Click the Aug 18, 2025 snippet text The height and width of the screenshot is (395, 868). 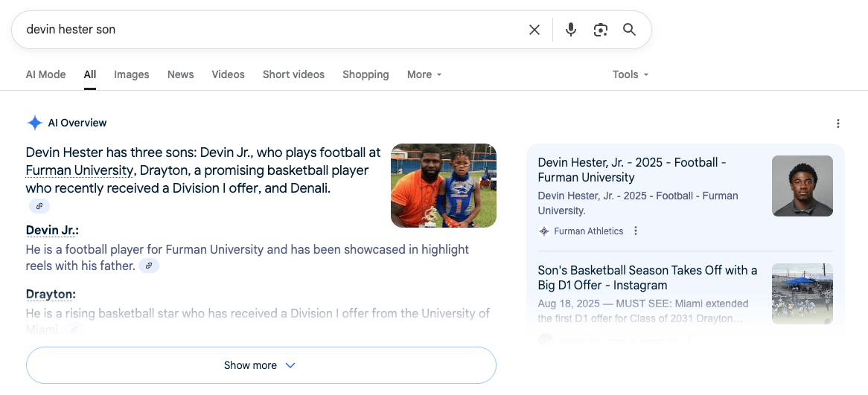coord(643,311)
